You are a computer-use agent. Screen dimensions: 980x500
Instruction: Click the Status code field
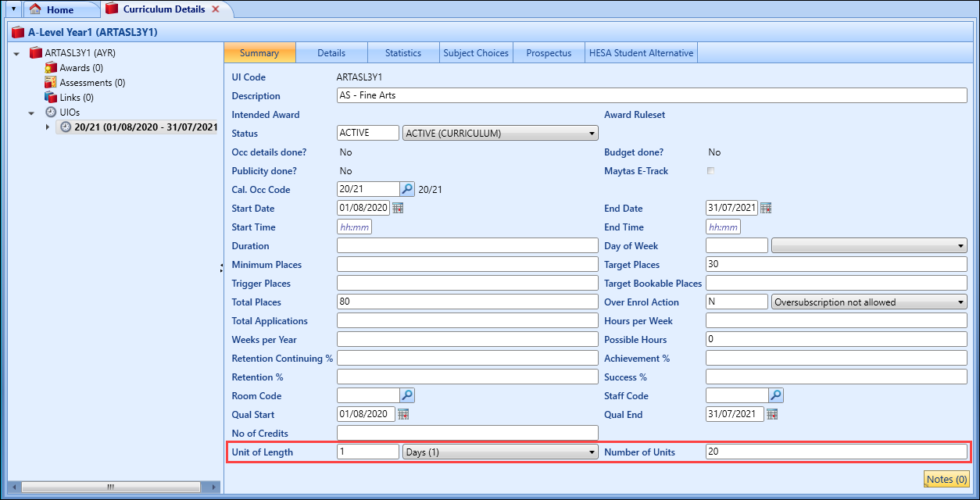(x=368, y=133)
